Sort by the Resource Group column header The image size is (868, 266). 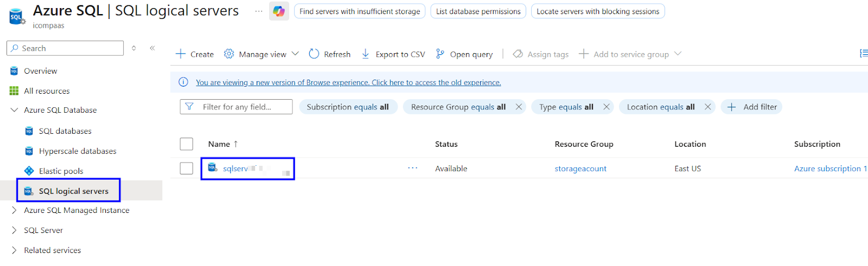click(x=584, y=144)
